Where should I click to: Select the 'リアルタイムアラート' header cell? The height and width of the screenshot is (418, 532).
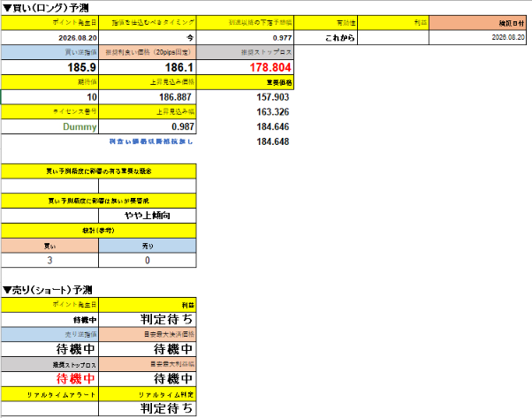pyautogui.click(x=49, y=394)
